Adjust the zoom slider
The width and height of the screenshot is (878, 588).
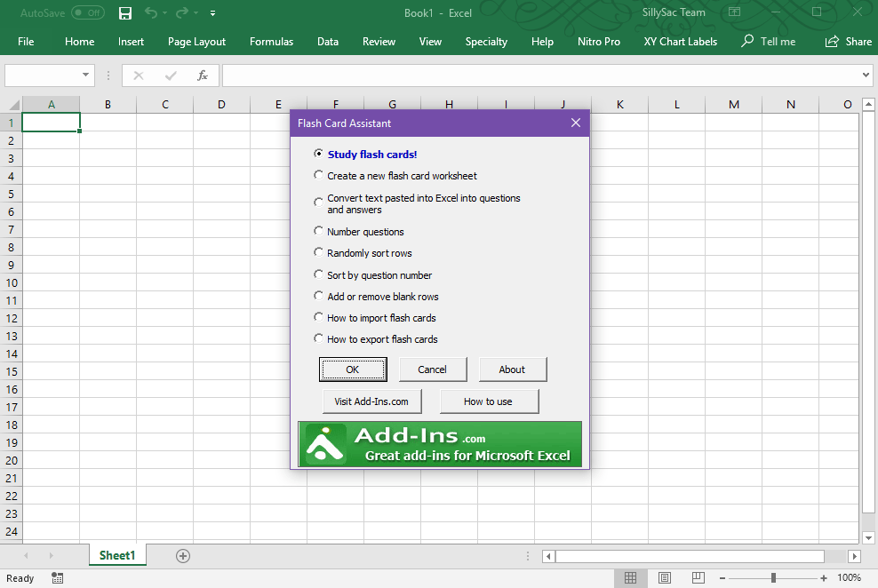(x=773, y=578)
